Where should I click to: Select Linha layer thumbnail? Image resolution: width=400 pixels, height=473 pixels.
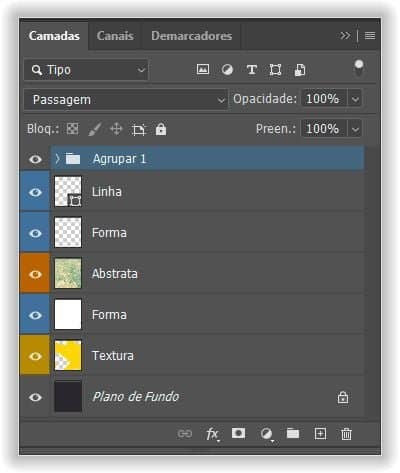click(68, 192)
